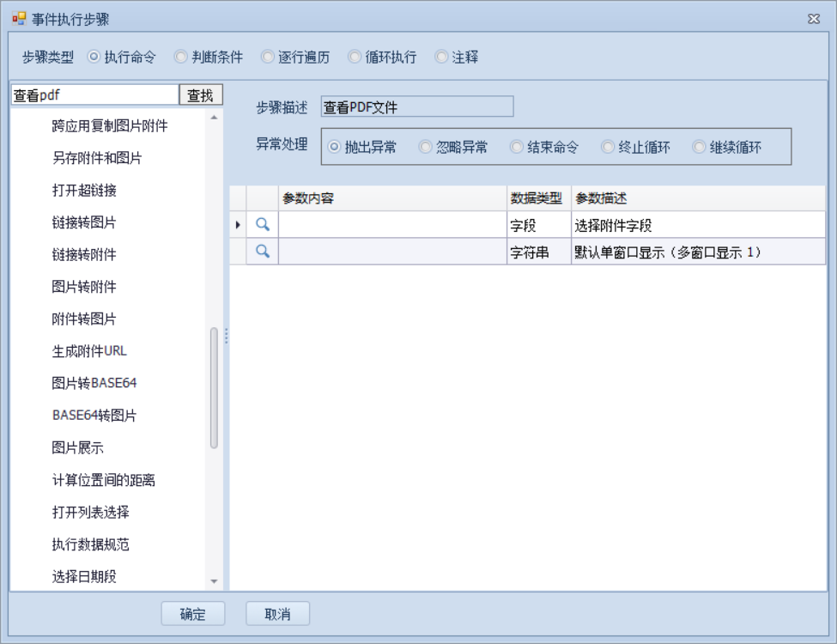Cancel dialog with 取消 button
This screenshot has height=644, width=837.
(x=277, y=614)
